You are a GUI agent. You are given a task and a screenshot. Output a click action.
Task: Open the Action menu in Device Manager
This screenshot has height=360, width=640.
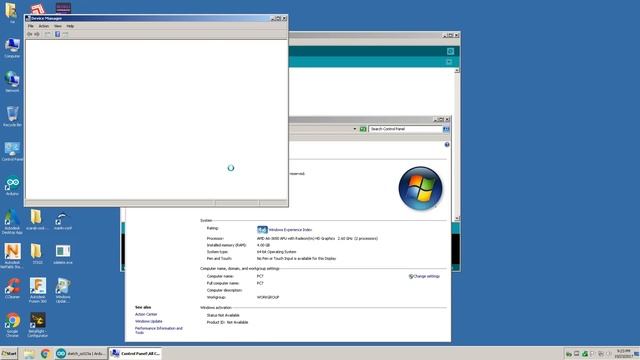tap(44, 26)
